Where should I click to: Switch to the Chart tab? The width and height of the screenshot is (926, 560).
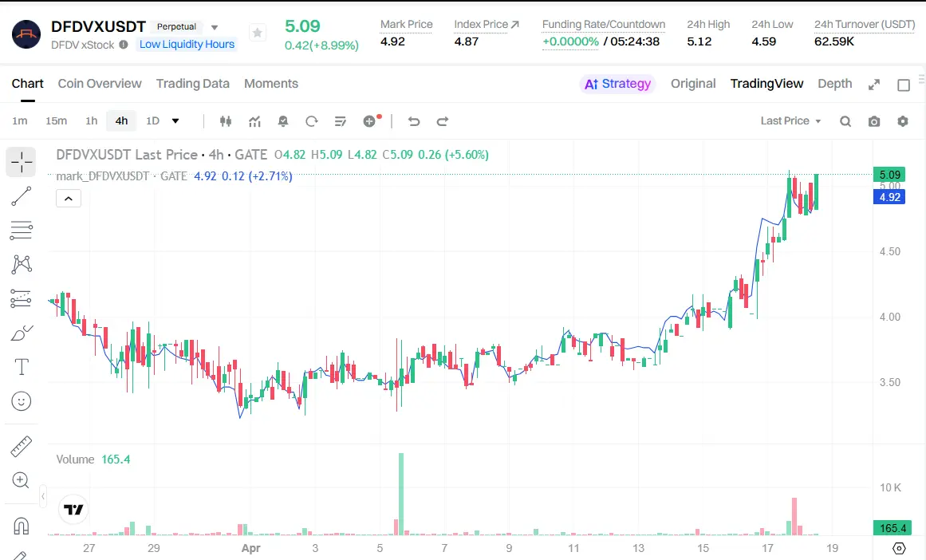point(28,84)
